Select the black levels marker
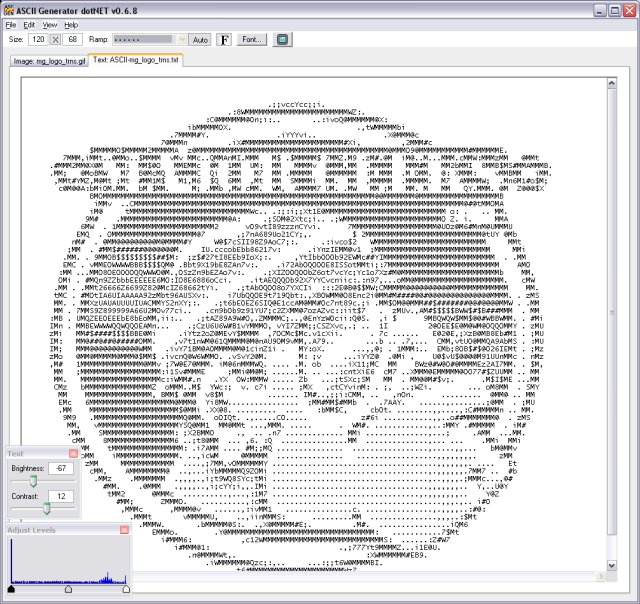Screen dimensions: 640x604 [11, 589]
